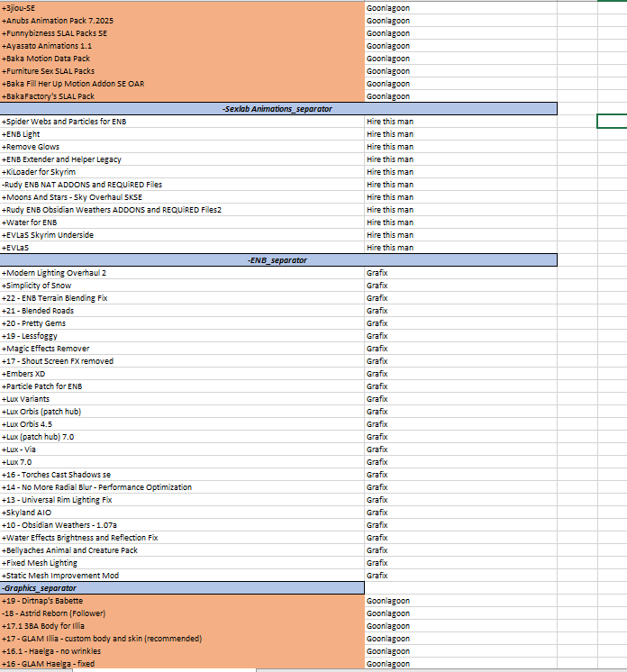Select '+Baka Fill Her Up Motion Addon SE OAR'

182,84
